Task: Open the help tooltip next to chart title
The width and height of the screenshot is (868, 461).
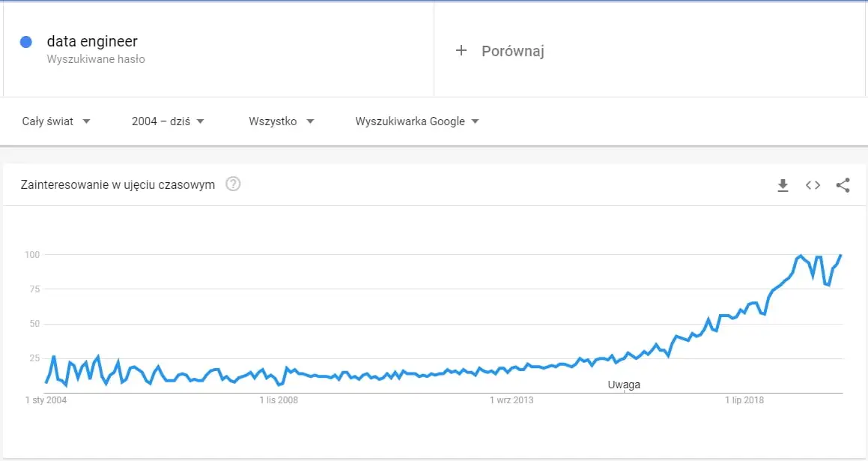Action: (232, 184)
